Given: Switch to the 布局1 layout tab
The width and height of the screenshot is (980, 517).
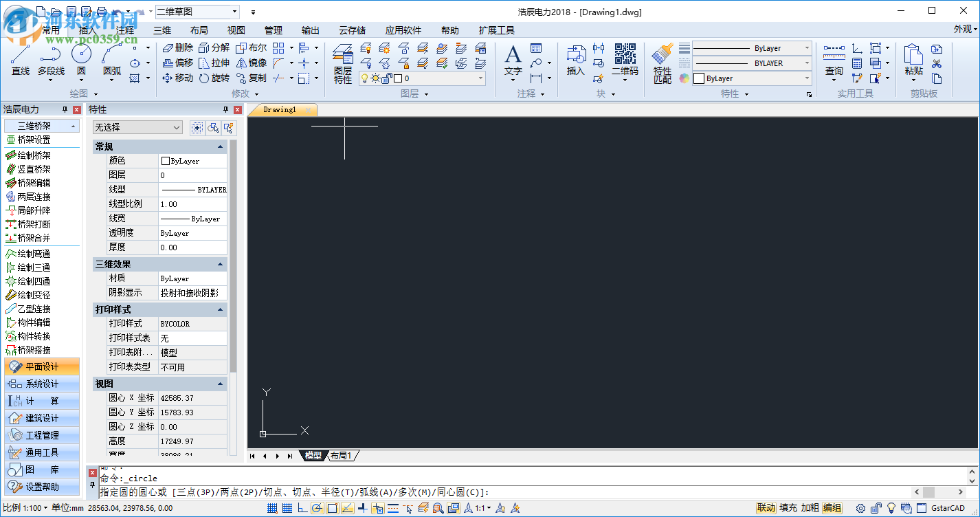Looking at the screenshot, I should 343,456.
